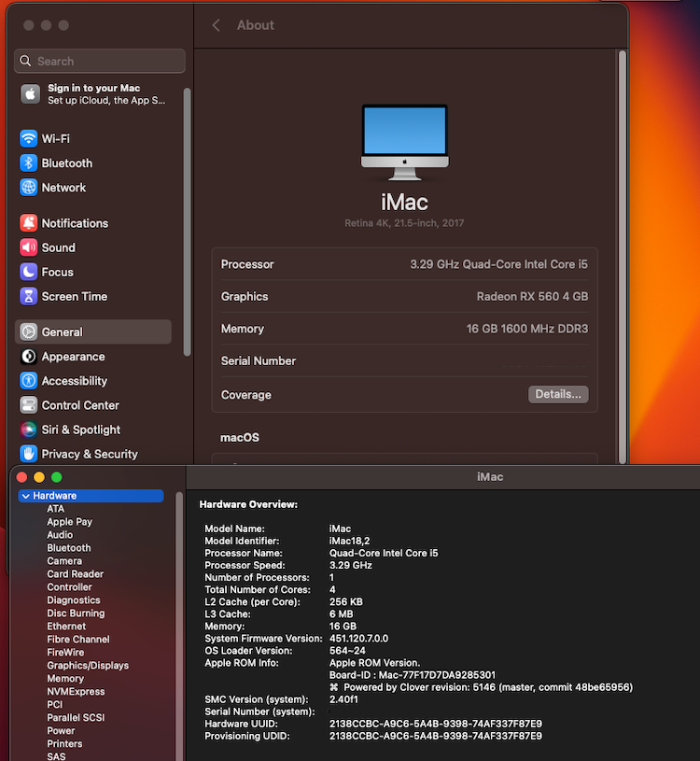Click the Hardware Overview heading
700x761 pixels.
pyautogui.click(x=248, y=505)
